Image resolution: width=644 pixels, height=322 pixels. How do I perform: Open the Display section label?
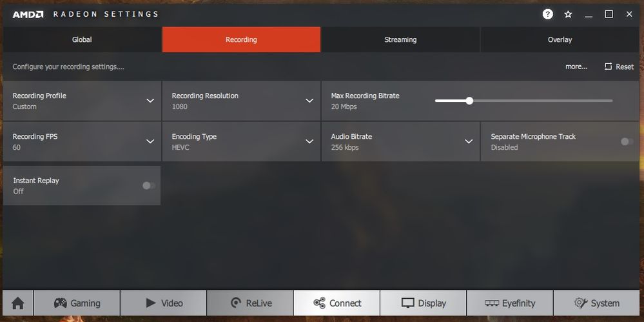pos(432,303)
